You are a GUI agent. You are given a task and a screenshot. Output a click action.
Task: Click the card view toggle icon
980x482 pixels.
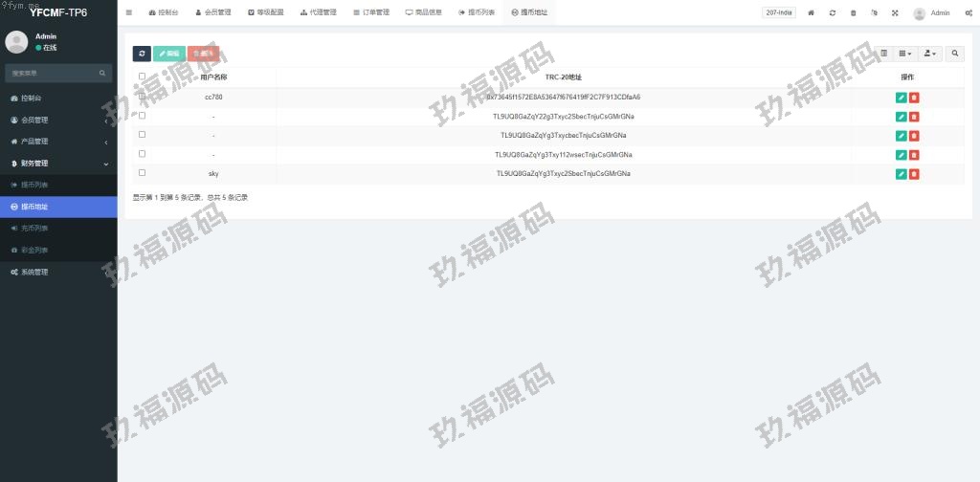(883, 55)
